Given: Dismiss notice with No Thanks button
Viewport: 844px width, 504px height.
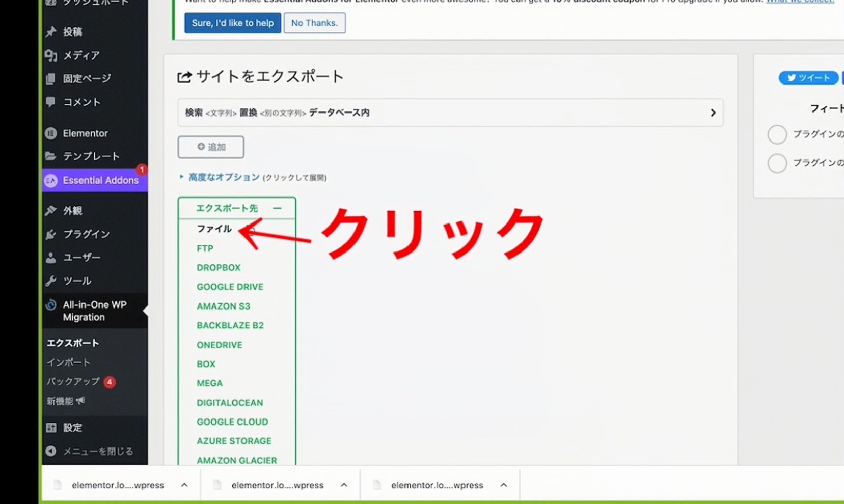Looking at the screenshot, I should pyautogui.click(x=315, y=23).
